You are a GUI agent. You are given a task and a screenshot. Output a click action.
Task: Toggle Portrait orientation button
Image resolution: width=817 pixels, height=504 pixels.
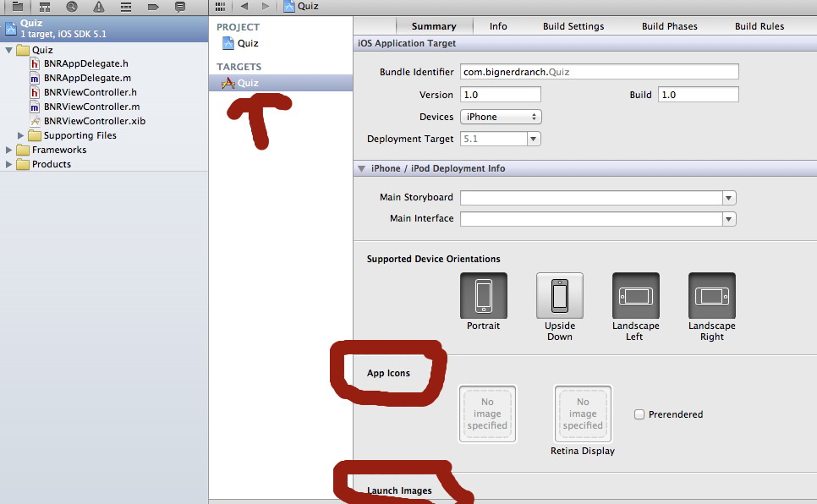484,296
